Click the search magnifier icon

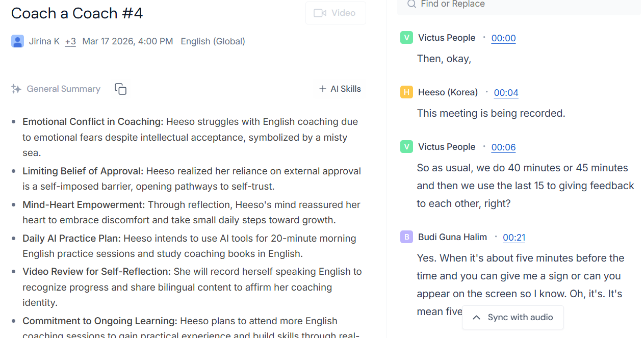pyautogui.click(x=411, y=4)
